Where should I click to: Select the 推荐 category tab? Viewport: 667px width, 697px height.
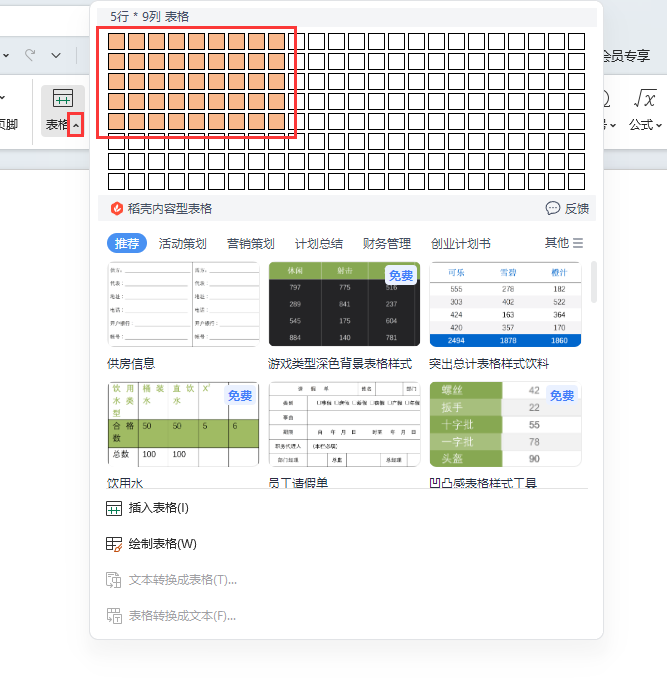click(127, 244)
